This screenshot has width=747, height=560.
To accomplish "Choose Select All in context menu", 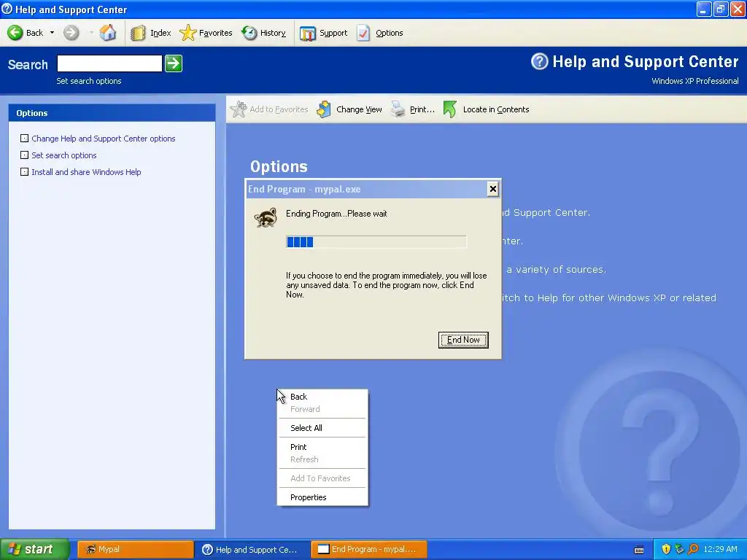I will point(322,427).
